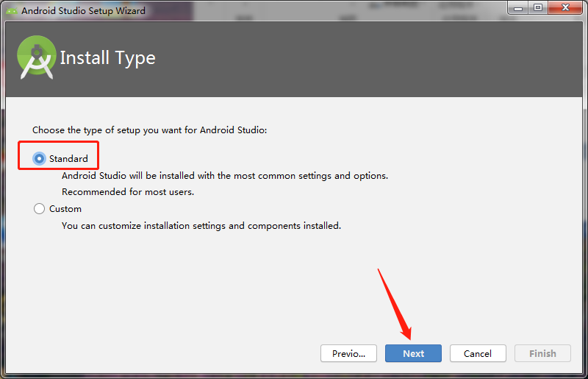Select the Standard install type radio button
This screenshot has height=379, width=588.
point(39,158)
